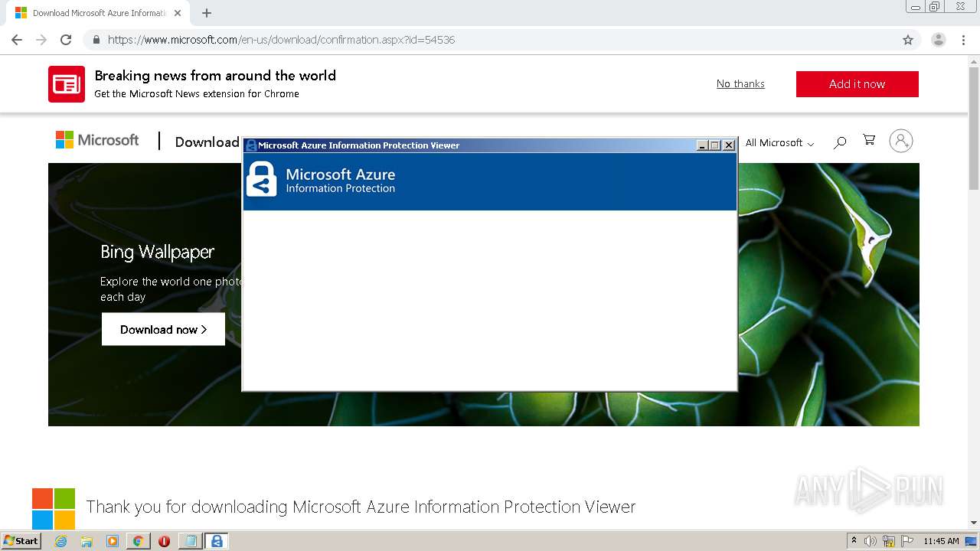The width and height of the screenshot is (980, 551).
Task: Dismiss banner with No thanks
Action: (x=740, y=84)
